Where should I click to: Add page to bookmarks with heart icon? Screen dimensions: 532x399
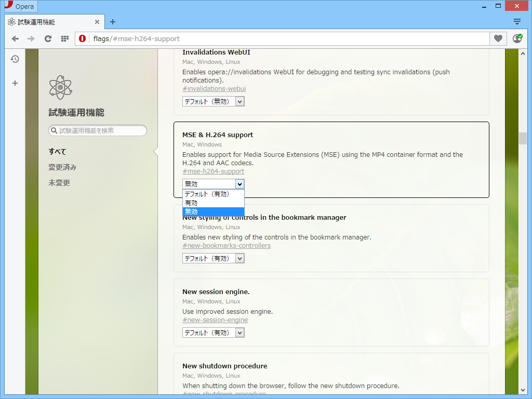click(x=498, y=38)
